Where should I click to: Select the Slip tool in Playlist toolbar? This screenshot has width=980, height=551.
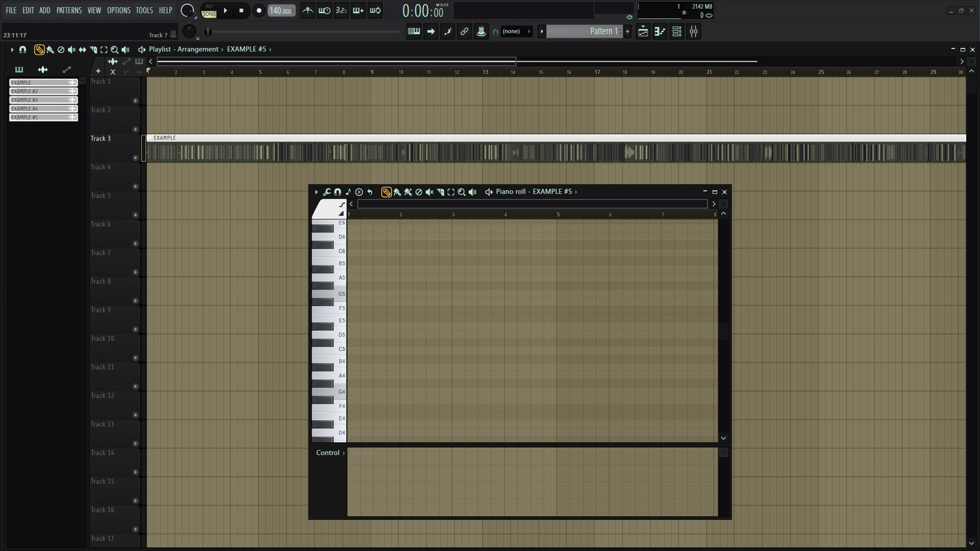pyautogui.click(x=82, y=50)
